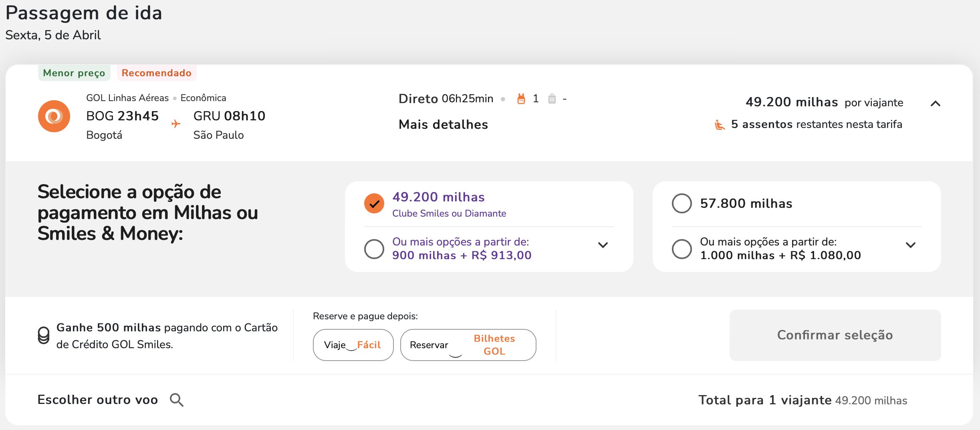Screen dimensions: 980x430
Task: Click the '49.200 milhas por viajante' price
Action: [x=824, y=102]
